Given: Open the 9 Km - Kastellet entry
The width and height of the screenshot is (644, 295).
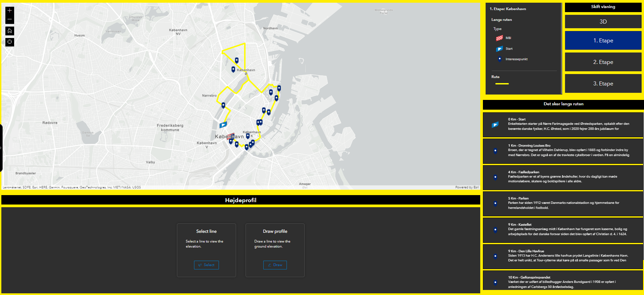Looking at the screenshot, I should pos(563,230).
